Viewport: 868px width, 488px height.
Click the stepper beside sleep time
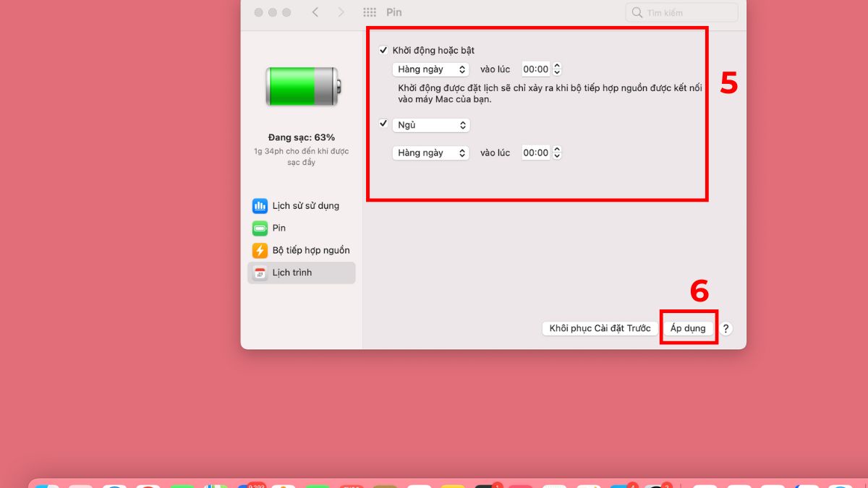[x=557, y=153]
